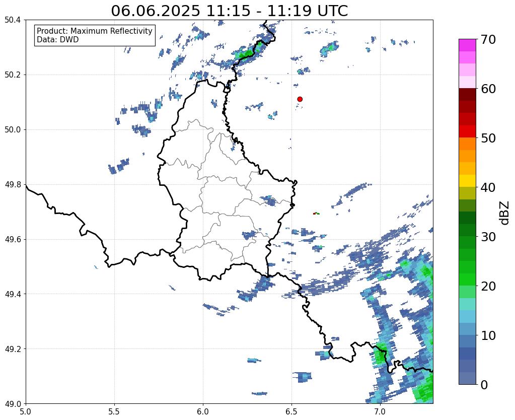The height and width of the screenshot is (420, 515).
Task: Click the colorbar tick label "30"
Action: [x=488, y=237]
